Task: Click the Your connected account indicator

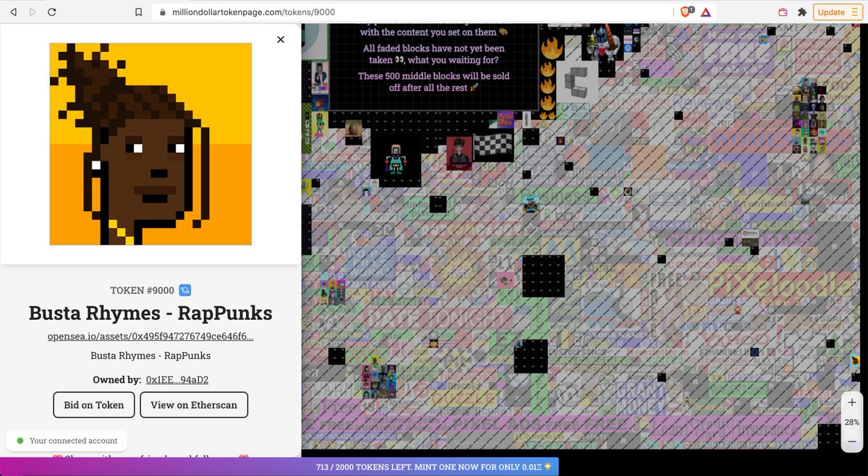Action: tap(67, 441)
